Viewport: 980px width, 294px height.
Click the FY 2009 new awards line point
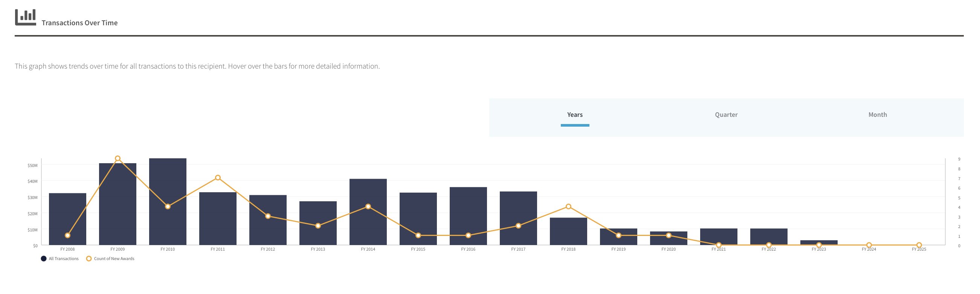[x=118, y=158]
